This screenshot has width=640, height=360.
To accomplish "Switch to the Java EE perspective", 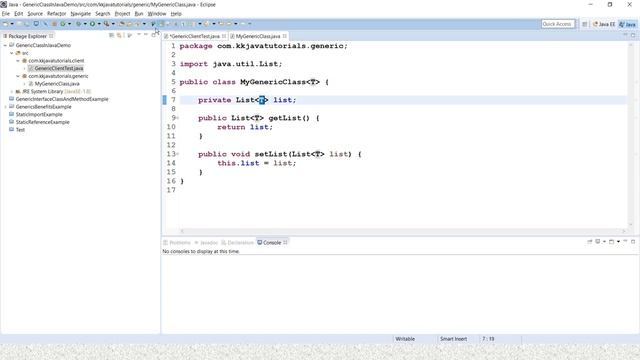I will pyautogui.click(x=604, y=24).
